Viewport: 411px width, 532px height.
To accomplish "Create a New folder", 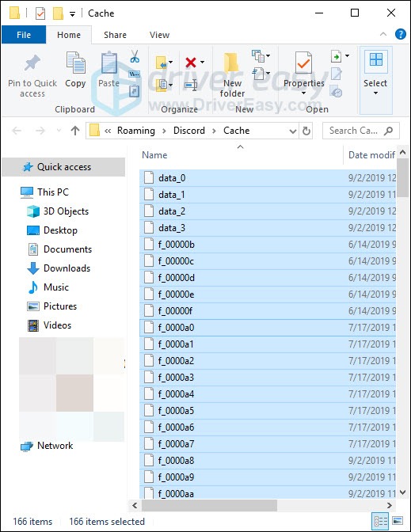I will coord(232,74).
